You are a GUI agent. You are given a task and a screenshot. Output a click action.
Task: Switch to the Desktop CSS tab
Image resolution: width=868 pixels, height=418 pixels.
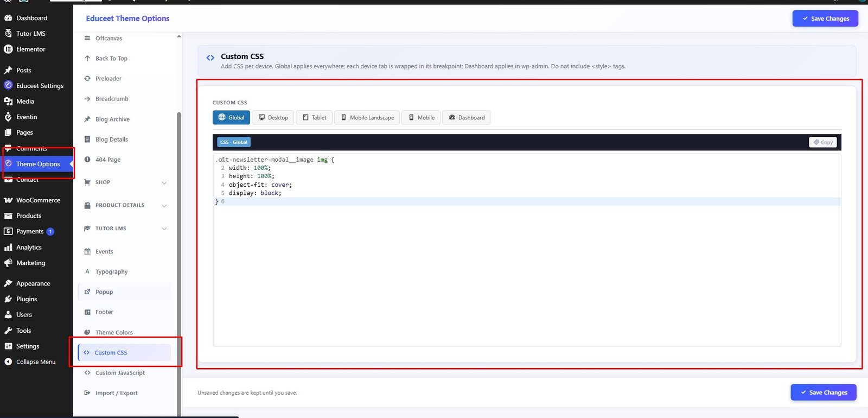tap(273, 118)
